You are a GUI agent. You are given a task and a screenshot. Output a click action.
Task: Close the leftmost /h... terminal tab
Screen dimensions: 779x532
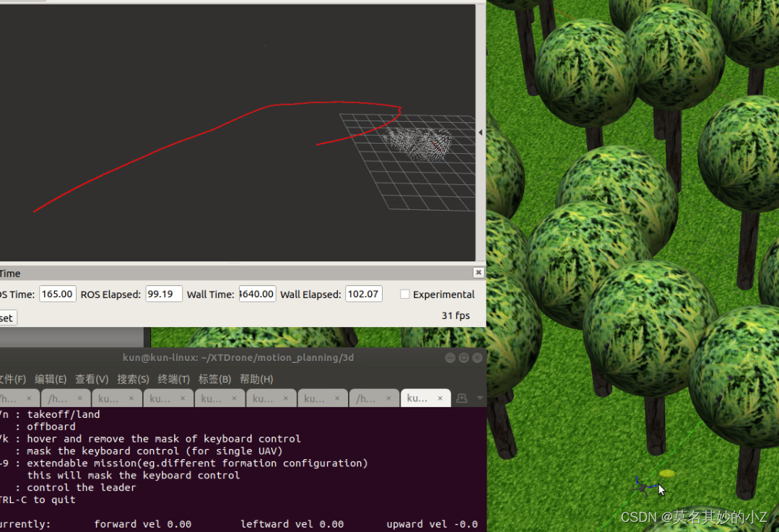click(x=27, y=398)
